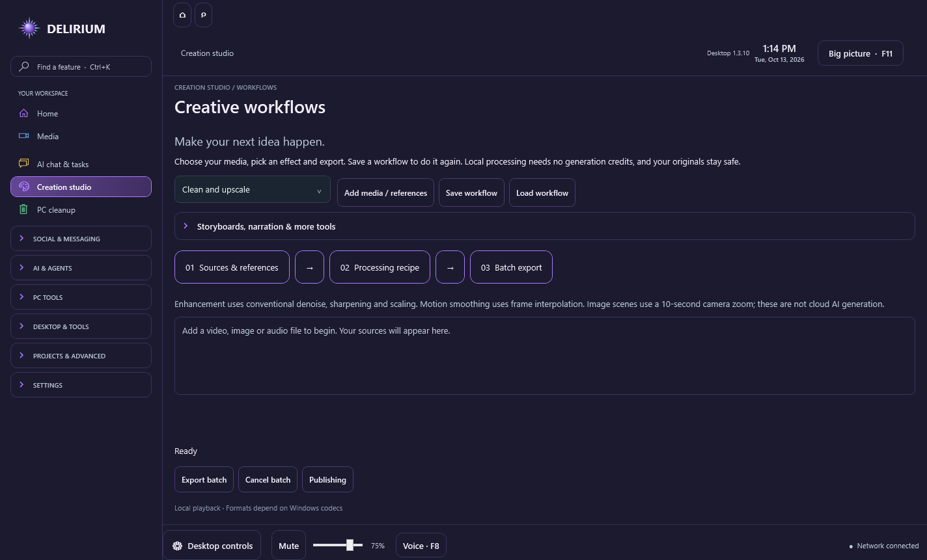Expand the Social & Messaging group
This screenshot has width=927, height=560.
[x=81, y=239]
